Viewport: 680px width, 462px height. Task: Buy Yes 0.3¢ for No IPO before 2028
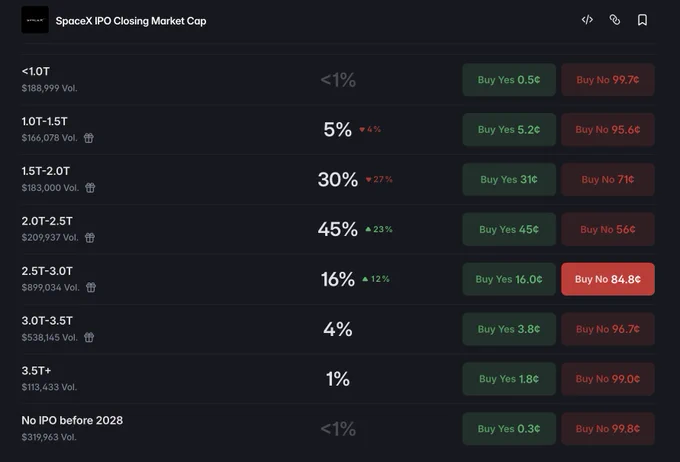click(509, 429)
